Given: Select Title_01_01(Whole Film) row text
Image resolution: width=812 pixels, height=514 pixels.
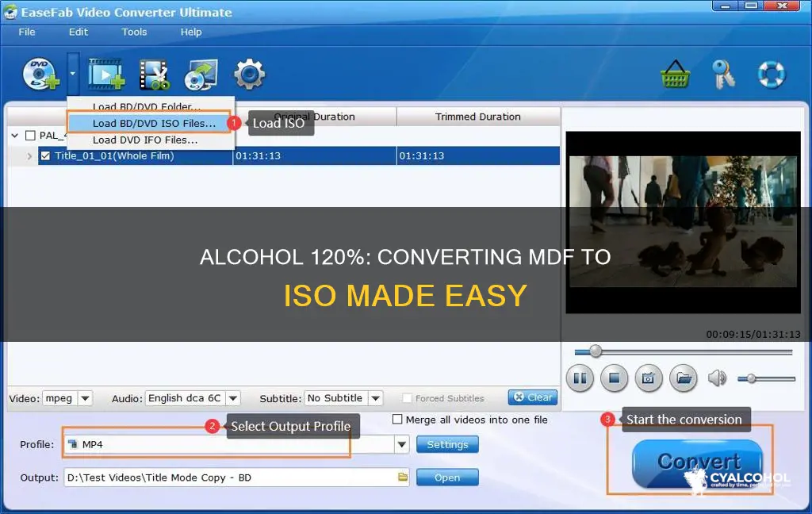Looking at the screenshot, I should (x=114, y=155).
